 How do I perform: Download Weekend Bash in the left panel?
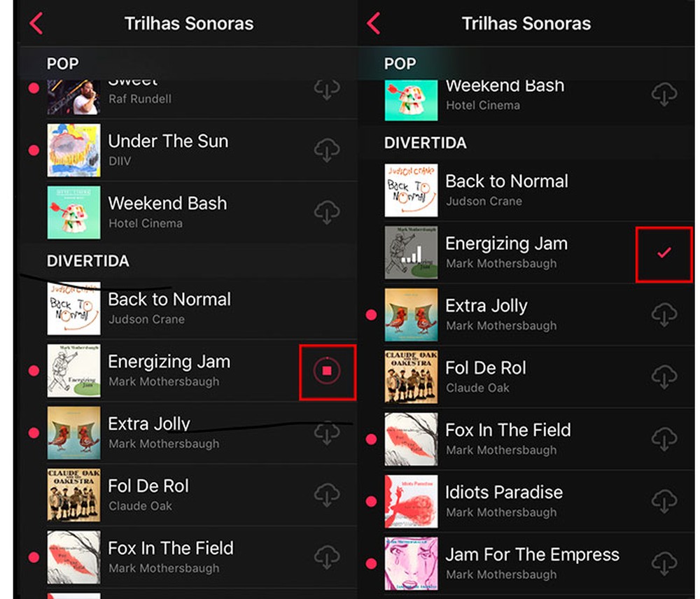[327, 213]
